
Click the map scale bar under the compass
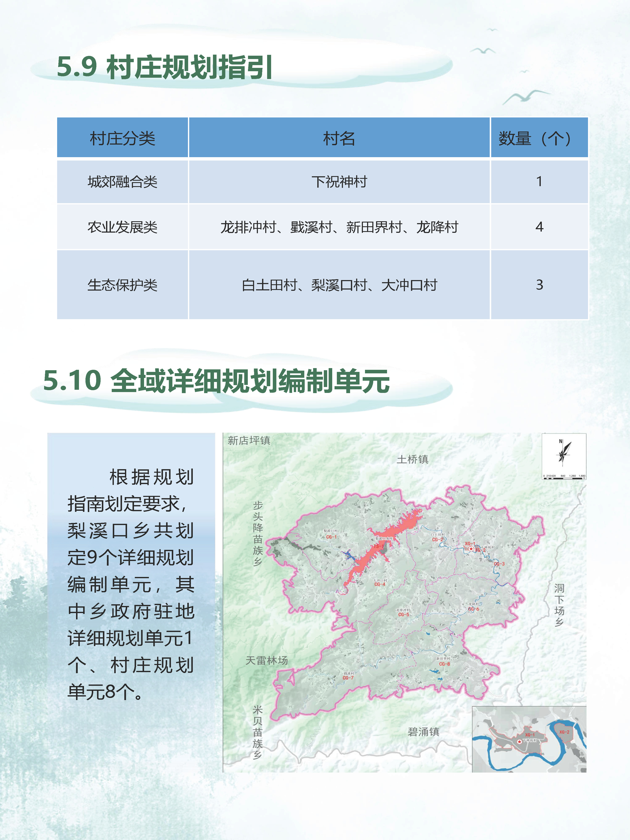tap(564, 477)
